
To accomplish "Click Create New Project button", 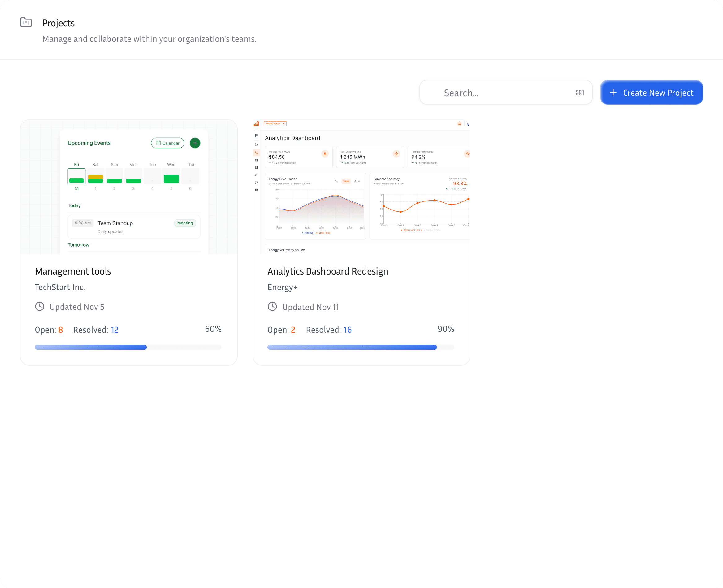I will point(651,93).
